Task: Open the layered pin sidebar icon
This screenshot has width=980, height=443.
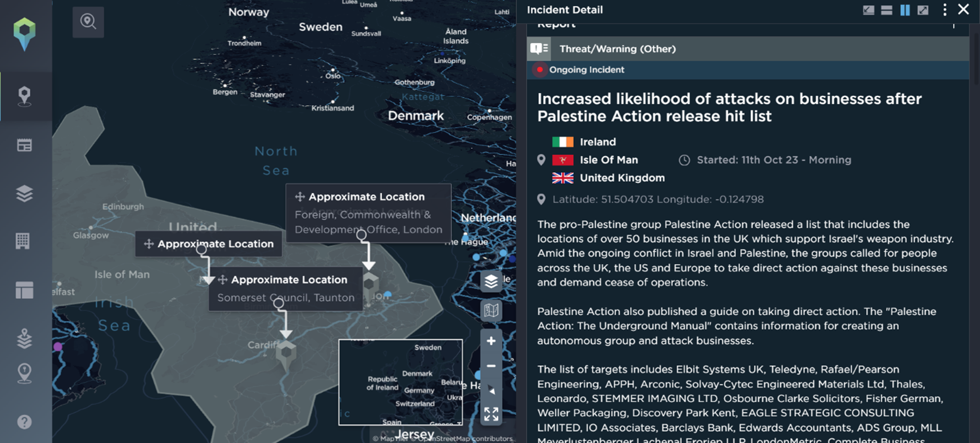Action: 24,339
